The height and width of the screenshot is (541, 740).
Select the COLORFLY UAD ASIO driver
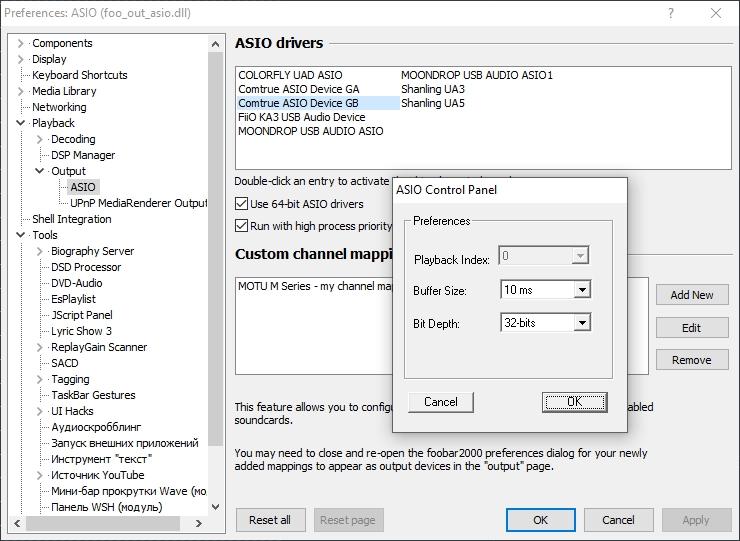coord(290,75)
